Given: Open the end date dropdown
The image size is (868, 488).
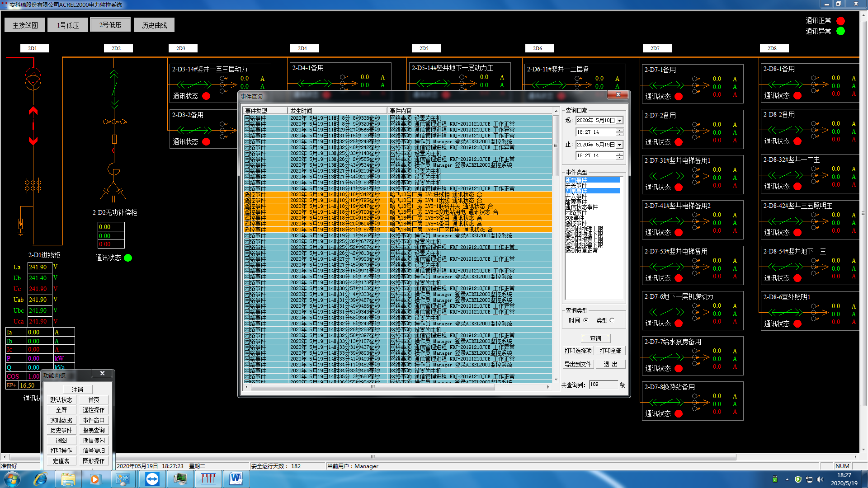Looking at the screenshot, I should (620, 145).
